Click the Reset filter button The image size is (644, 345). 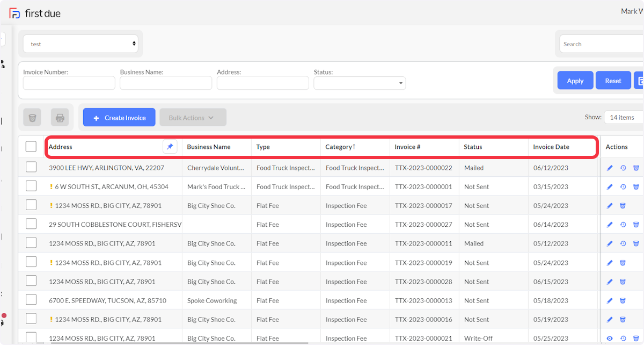[x=613, y=81]
